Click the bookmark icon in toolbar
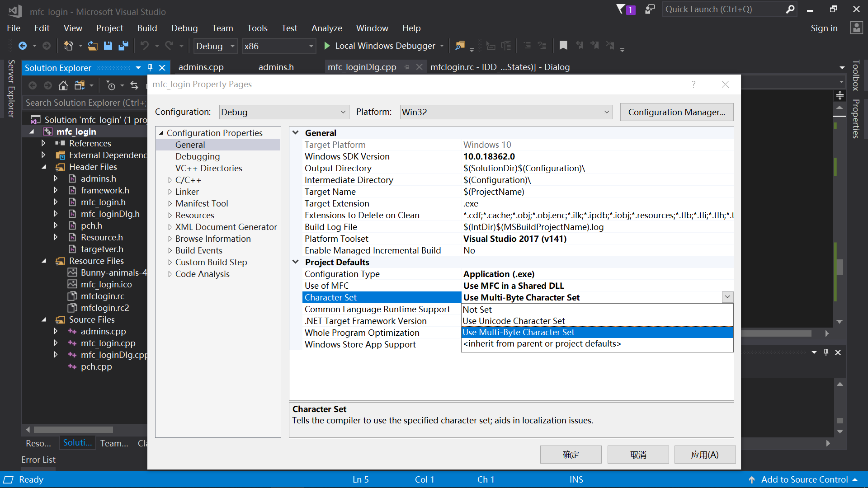Screen dimensions: 868x488 (x=563, y=46)
